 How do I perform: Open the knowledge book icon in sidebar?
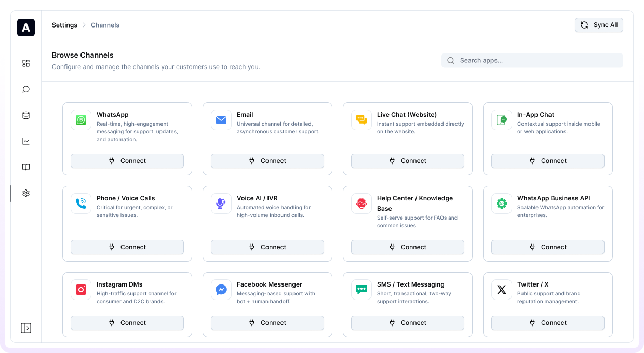pyautogui.click(x=26, y=167)
